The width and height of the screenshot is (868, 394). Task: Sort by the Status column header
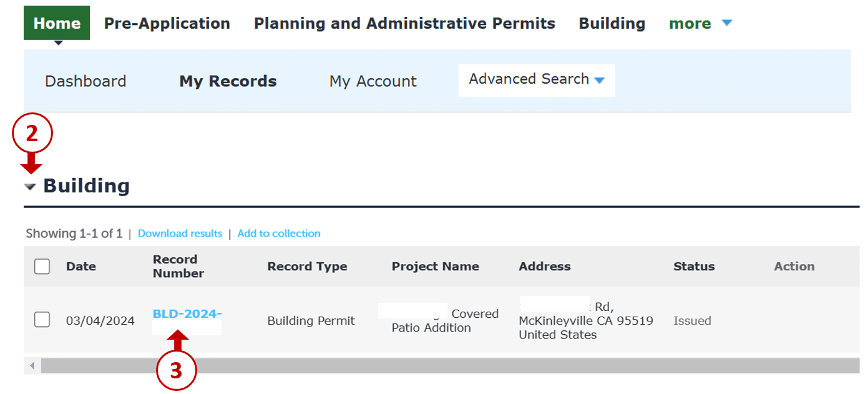(x=694, y=267)
